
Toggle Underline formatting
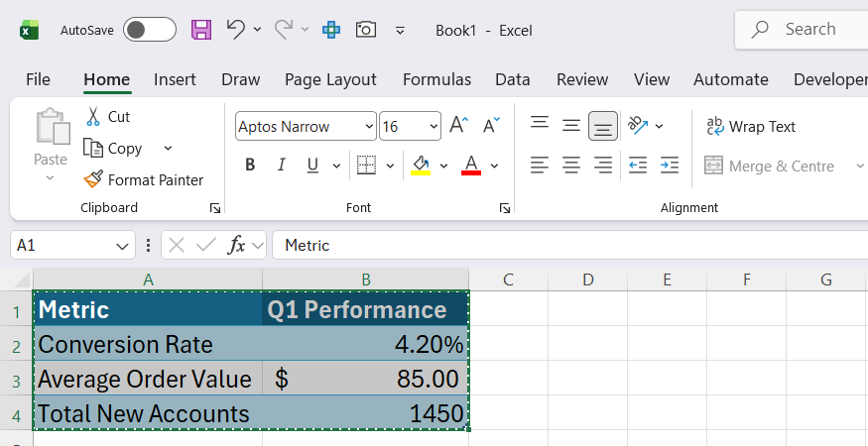312,165
